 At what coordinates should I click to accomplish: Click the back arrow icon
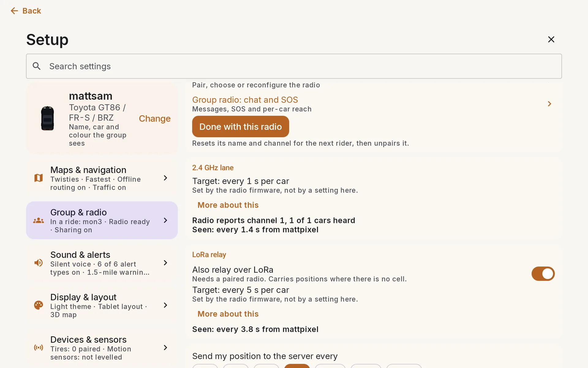pos(14,11)
